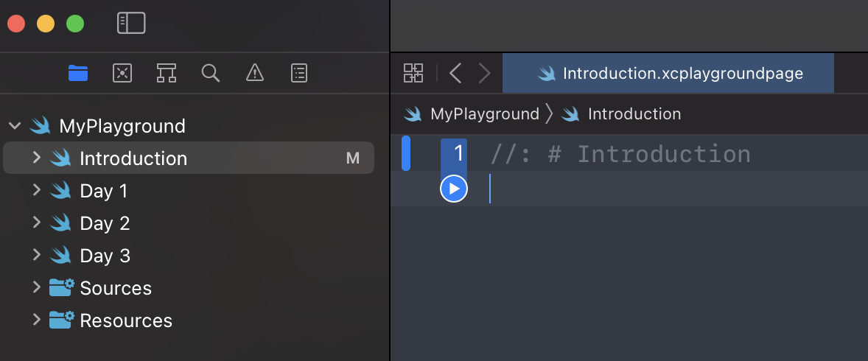Switch to the Symbol navigator
Viewport: 868px width, 361px height.
(166, 72)
